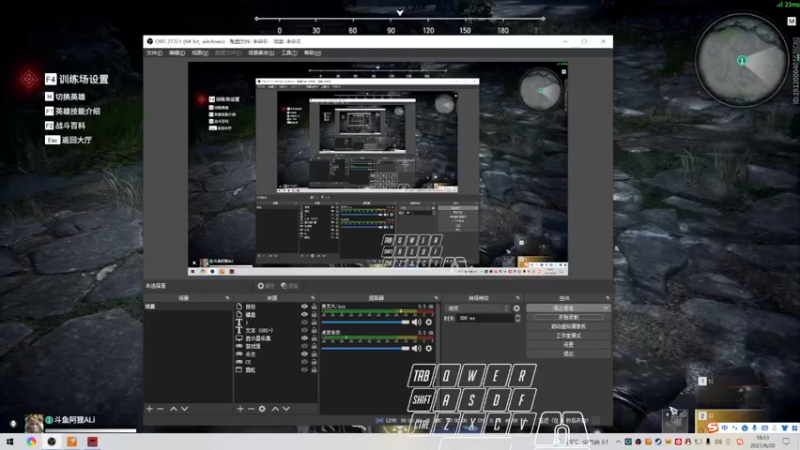This screenshot has height=450, width=800.
Task: Undock the 控件 panel with its corner icon
Action: pos(607,297)
